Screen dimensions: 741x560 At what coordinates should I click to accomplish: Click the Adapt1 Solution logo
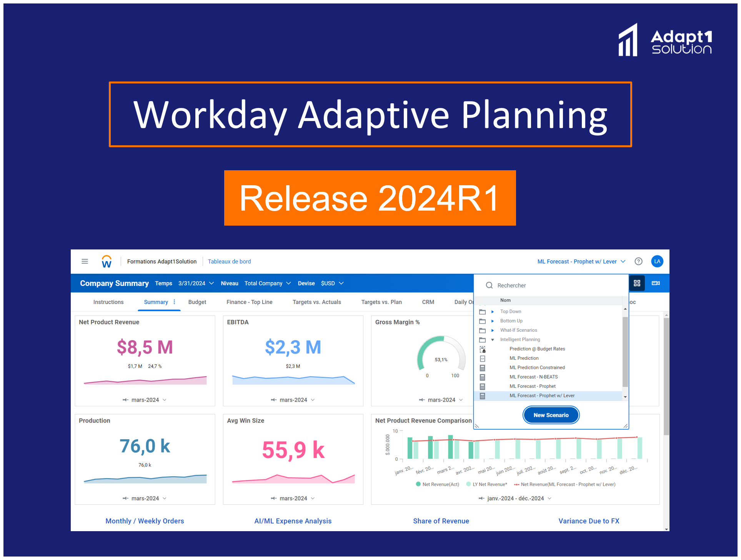tap(665, 40)
